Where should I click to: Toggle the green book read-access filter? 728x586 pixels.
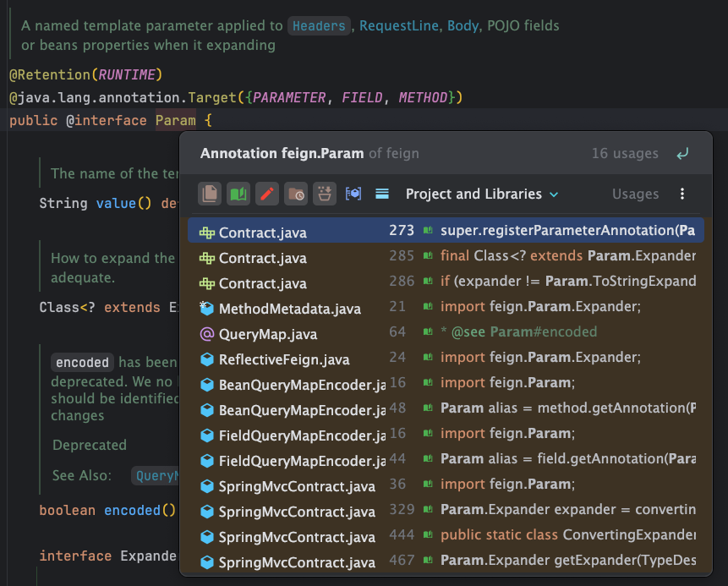pyautogui.click(x=238, y=194)
